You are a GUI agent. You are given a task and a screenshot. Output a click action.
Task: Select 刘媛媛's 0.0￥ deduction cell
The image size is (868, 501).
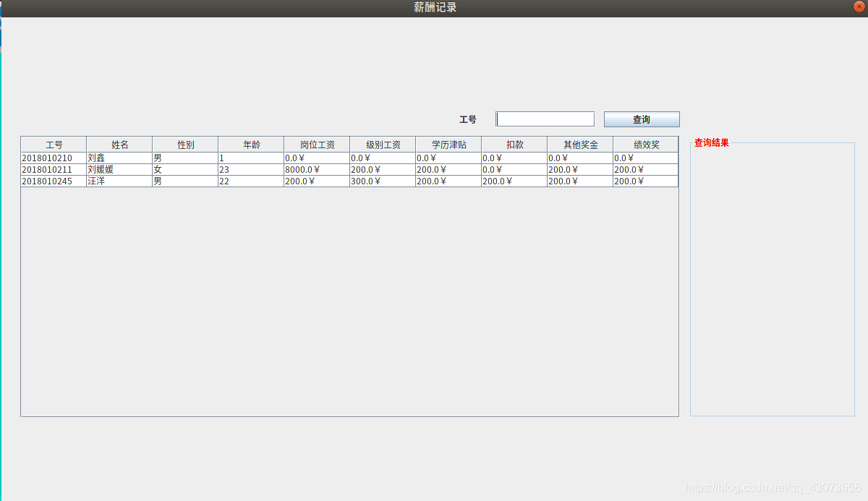pos(514,170)
